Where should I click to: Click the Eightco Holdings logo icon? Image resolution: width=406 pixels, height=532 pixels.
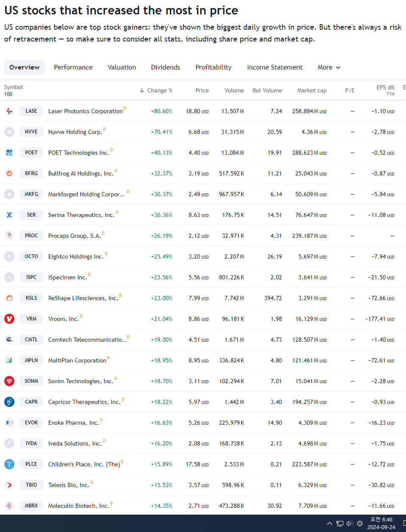coord(9,256)
